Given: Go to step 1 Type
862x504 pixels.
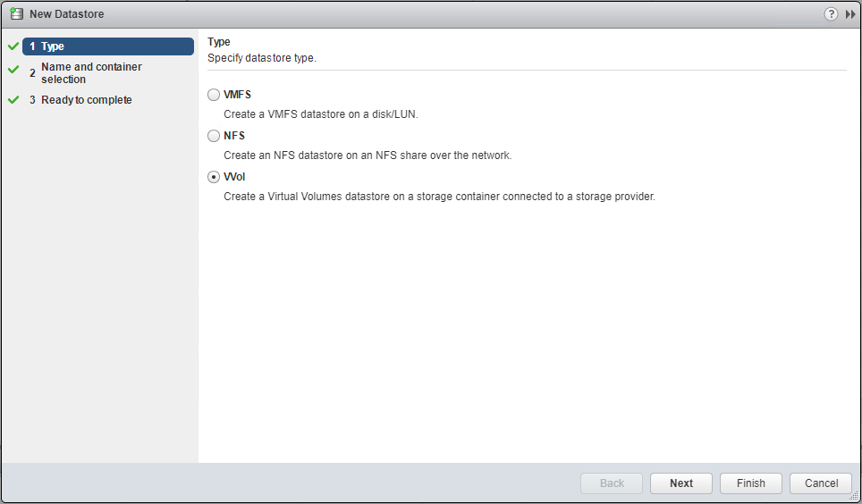Looking at the screenshot, I should pos(107,46).
